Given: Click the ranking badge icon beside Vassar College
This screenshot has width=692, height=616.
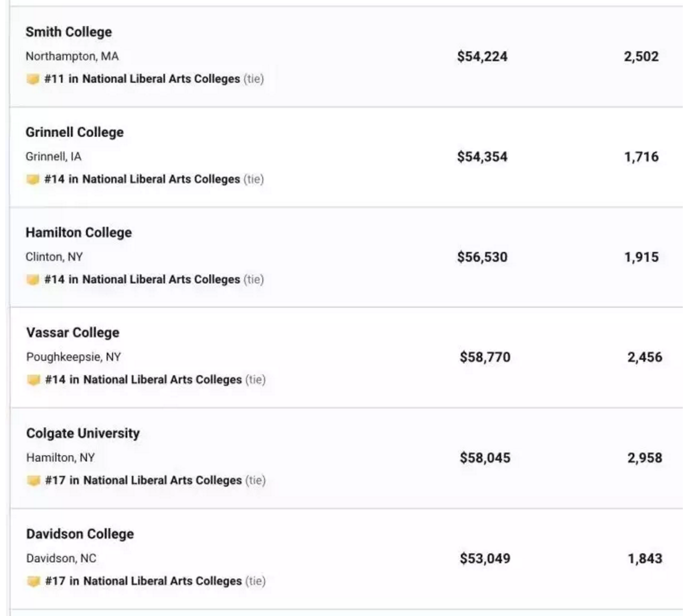Looking at the screenshot, I should [34, 380].
